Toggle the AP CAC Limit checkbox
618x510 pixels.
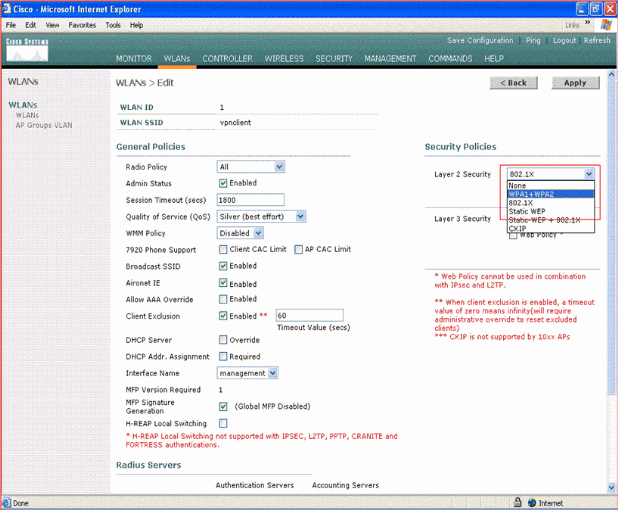(299, 249)
